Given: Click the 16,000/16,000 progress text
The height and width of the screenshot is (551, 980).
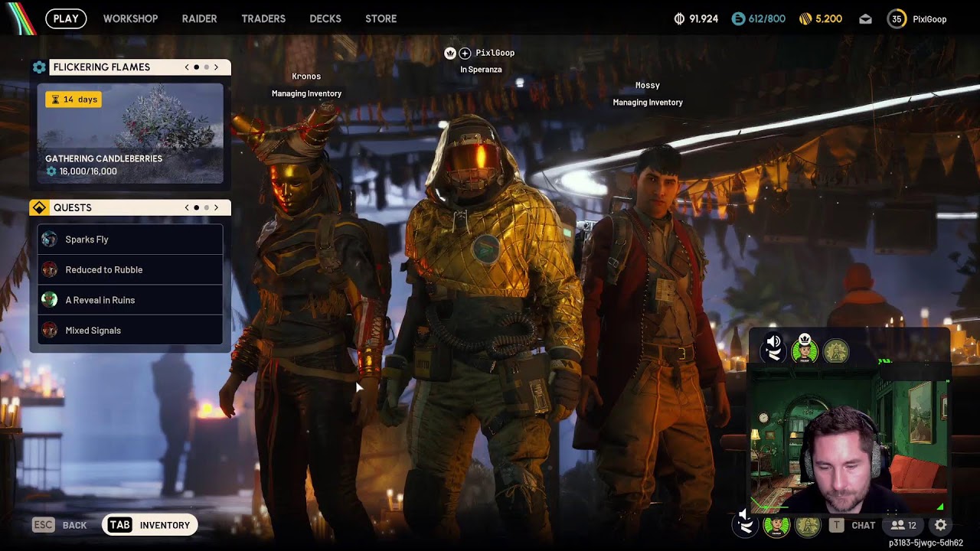Looking at the screenshot, I should tap(88, 171).
